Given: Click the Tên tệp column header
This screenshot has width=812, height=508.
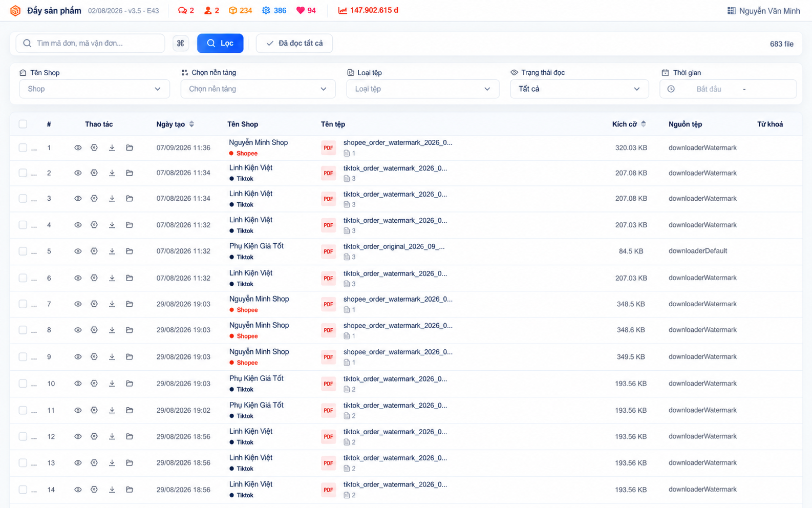Looking at the screenshot, I should [333, 124].
